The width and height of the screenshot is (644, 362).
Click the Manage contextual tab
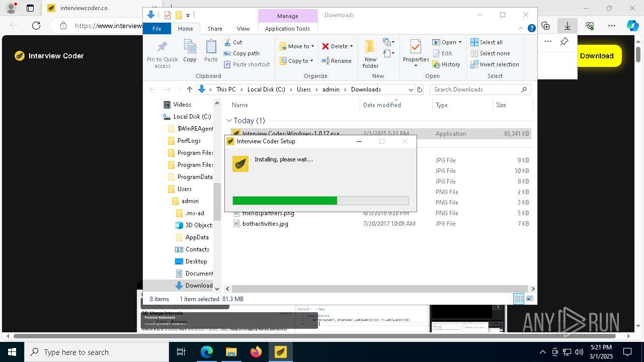(288, 16)
